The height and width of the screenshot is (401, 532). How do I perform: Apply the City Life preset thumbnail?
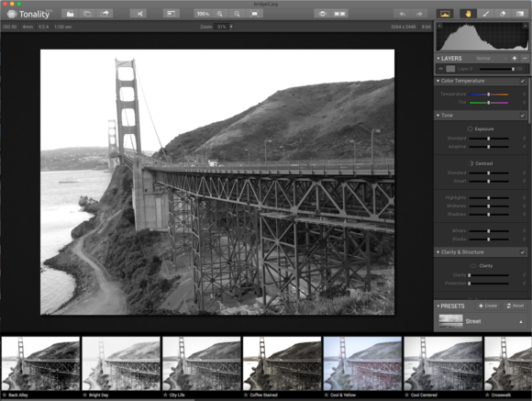(x=202, y=363)
